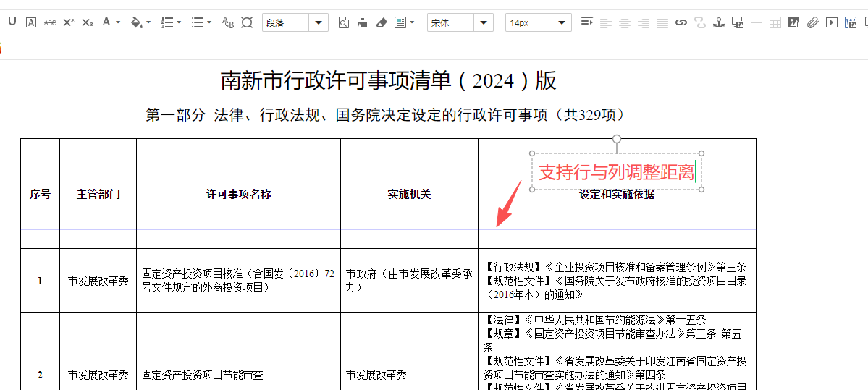Toggle superscript formatting
This screenshot has width=868, height=390.
click(69, 22)
